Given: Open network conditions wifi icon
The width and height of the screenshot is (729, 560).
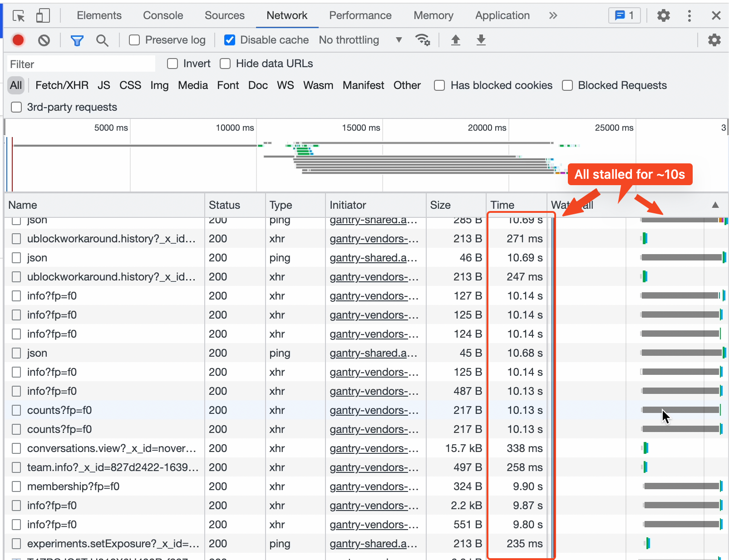Looking at the screenshot, I should coord(423,40).
